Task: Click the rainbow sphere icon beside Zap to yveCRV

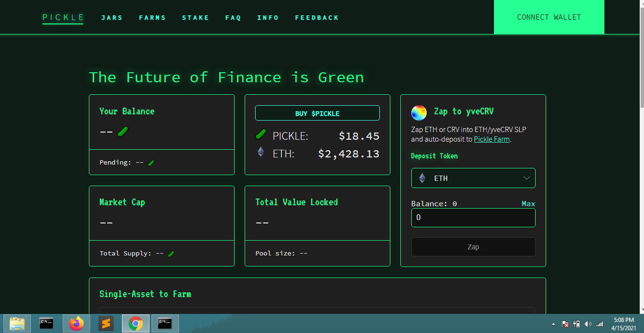Action: coord(419,112)
